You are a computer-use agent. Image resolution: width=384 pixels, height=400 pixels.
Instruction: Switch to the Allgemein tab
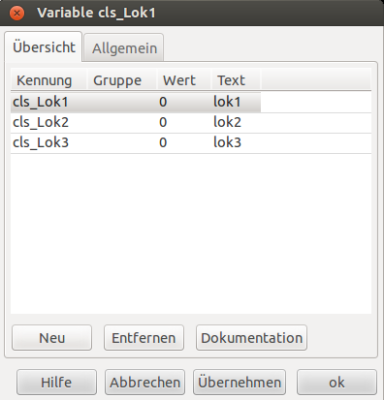tap(124, 48)
